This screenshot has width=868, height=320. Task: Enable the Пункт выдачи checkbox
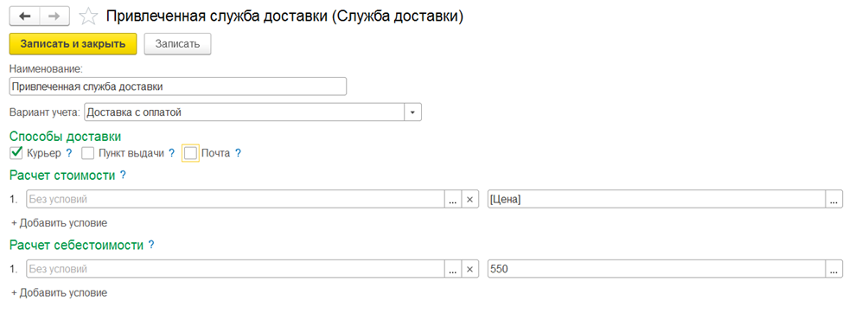87,153
